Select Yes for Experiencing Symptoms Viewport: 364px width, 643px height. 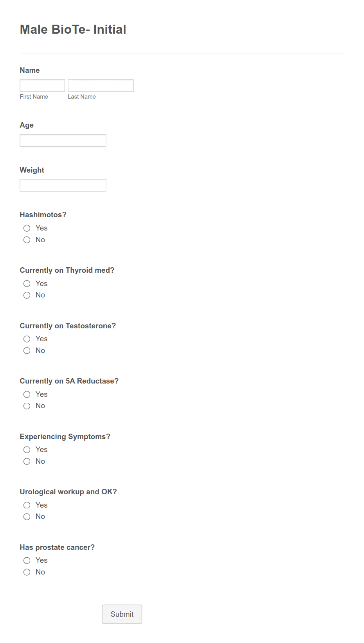coord(27,450)
